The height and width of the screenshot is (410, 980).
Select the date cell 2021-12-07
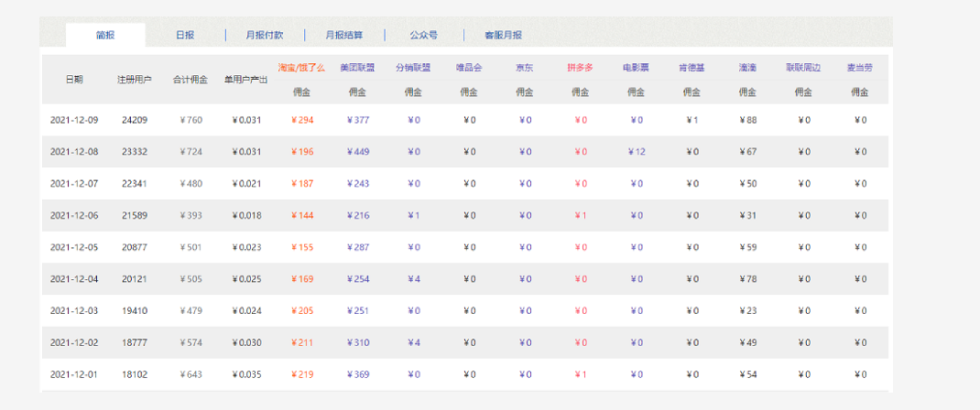(x=74, y=183)
